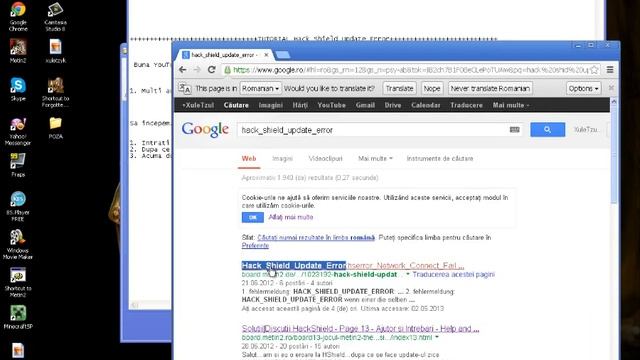Click Chrome back arrow button

[182, 70]
